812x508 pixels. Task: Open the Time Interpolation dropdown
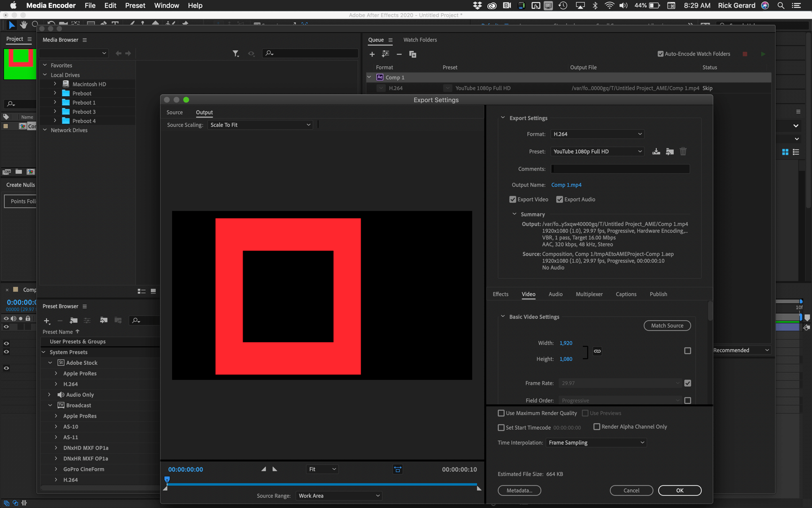click(595, 442)
